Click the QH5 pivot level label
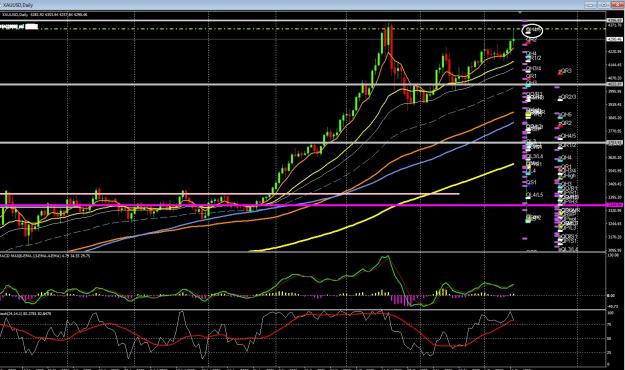Viewport: 625px width, 370px height. 566,115
